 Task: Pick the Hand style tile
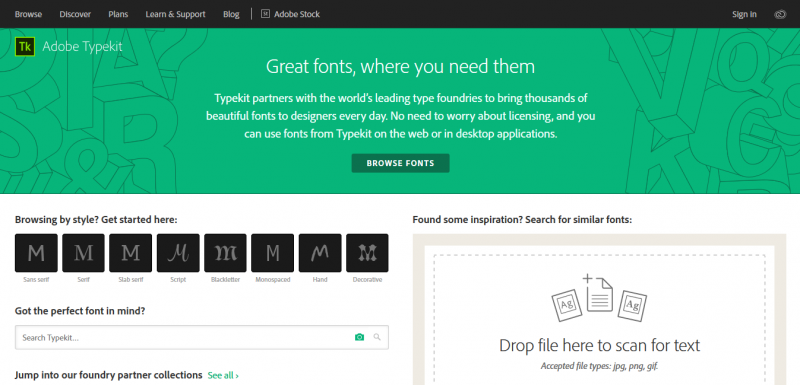320,253
